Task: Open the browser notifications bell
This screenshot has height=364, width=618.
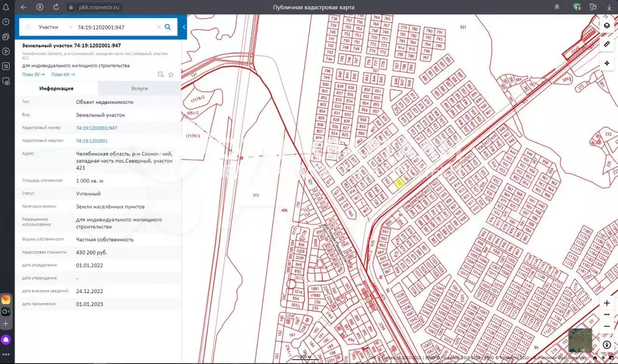Action: 6,7
